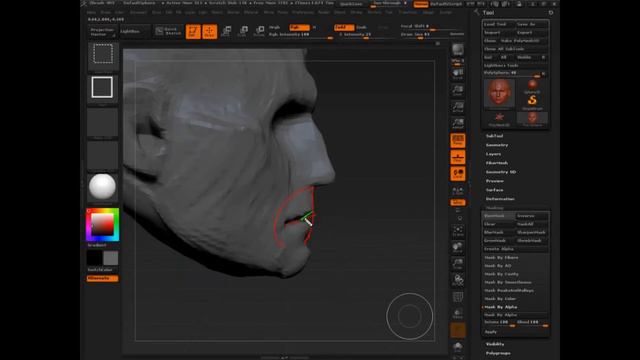The width and height of the screenshot is (640, 360).
Task: Click SharpenMask button
Action: [x=531, y=232]
